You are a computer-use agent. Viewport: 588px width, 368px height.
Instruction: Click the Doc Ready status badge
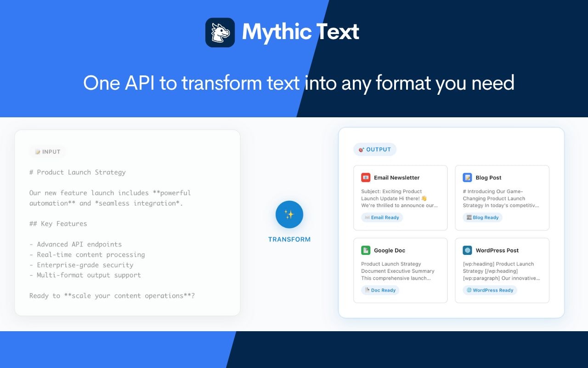point(380,290)
